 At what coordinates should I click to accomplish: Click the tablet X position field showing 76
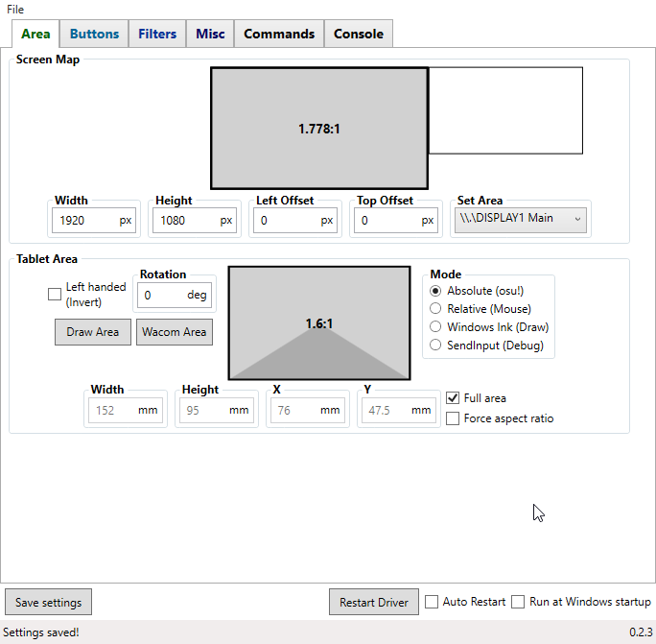308,410
